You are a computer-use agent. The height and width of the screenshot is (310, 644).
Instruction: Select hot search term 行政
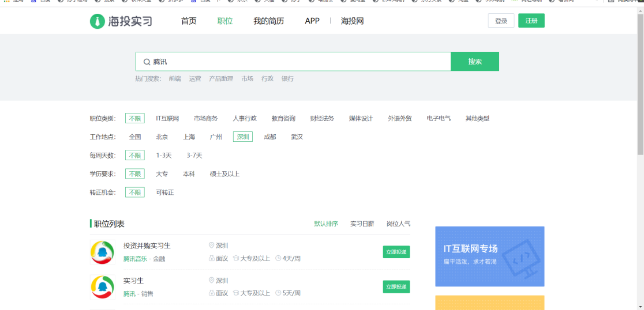click(x=267, y=79)
